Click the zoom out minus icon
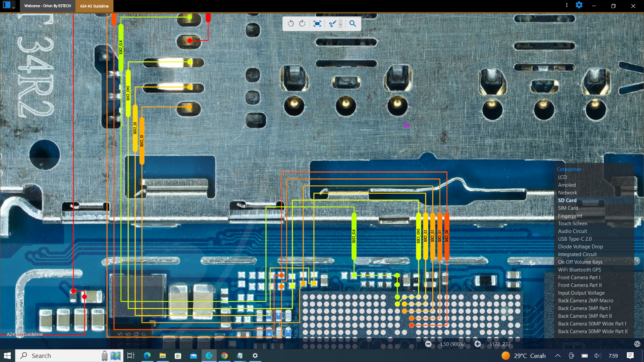Screen dimensions: 644x362 tap(428, 344)
